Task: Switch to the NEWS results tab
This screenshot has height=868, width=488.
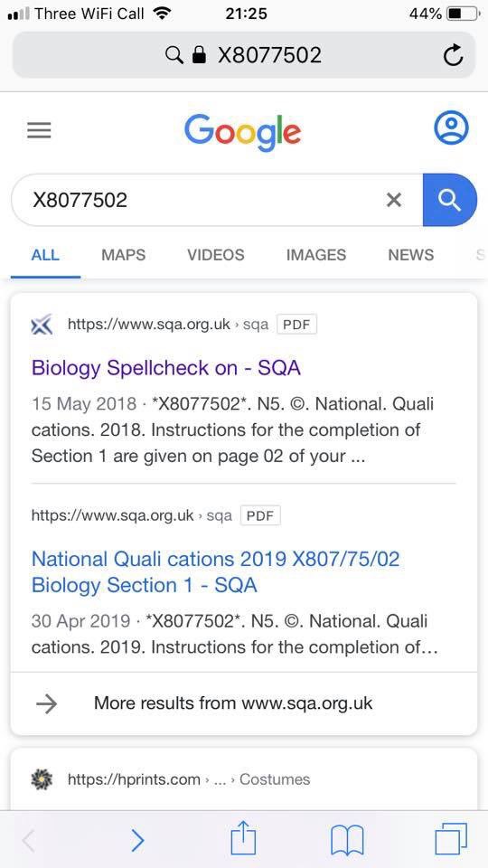Action: 411,255
